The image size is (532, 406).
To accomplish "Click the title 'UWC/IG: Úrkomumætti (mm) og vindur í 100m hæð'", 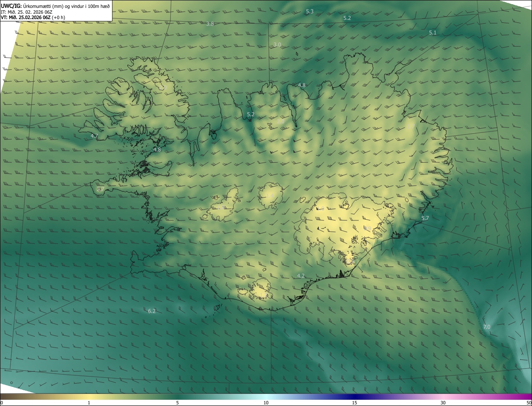I will coord(55,6).
